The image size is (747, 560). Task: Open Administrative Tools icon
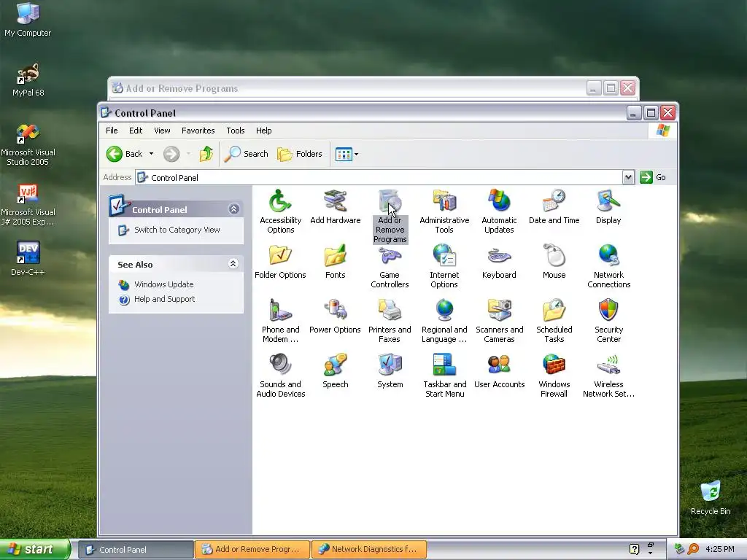pos(444,211)
